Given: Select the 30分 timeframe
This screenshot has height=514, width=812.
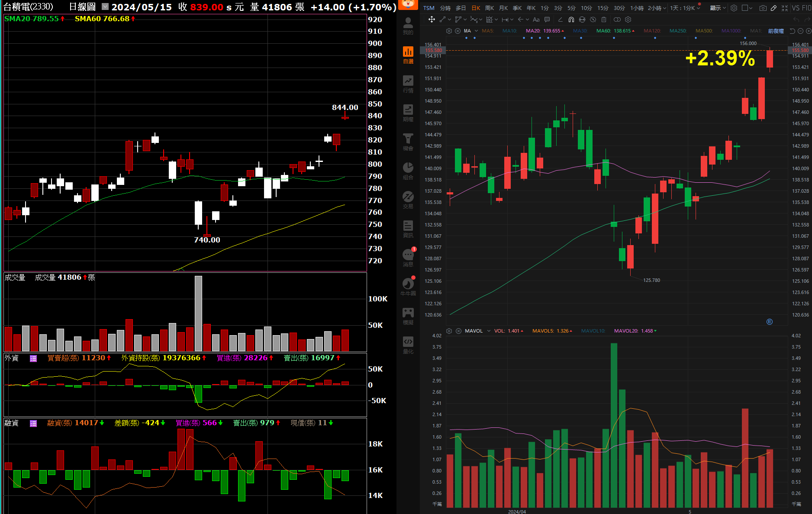Looking at the screenshot, I should (619, 8).
